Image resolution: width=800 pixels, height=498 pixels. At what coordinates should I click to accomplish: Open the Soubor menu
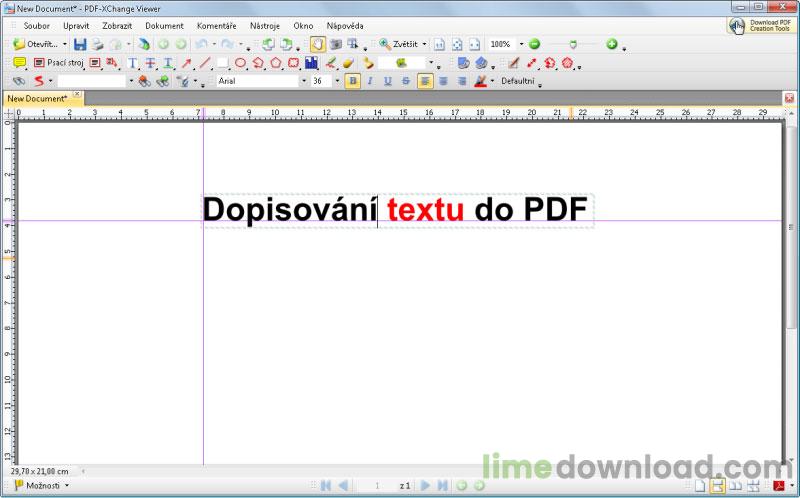tap(37, 26)
